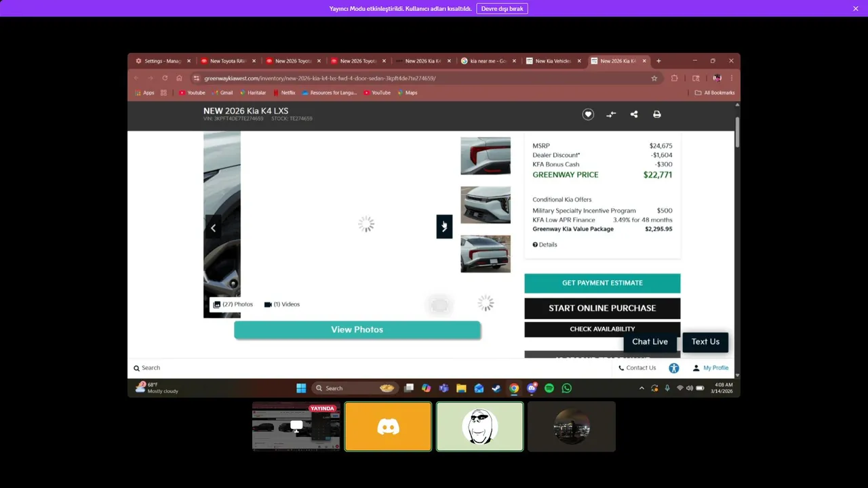Go to Chrome home page icon

pyautogui.click(x=179, y=78)
